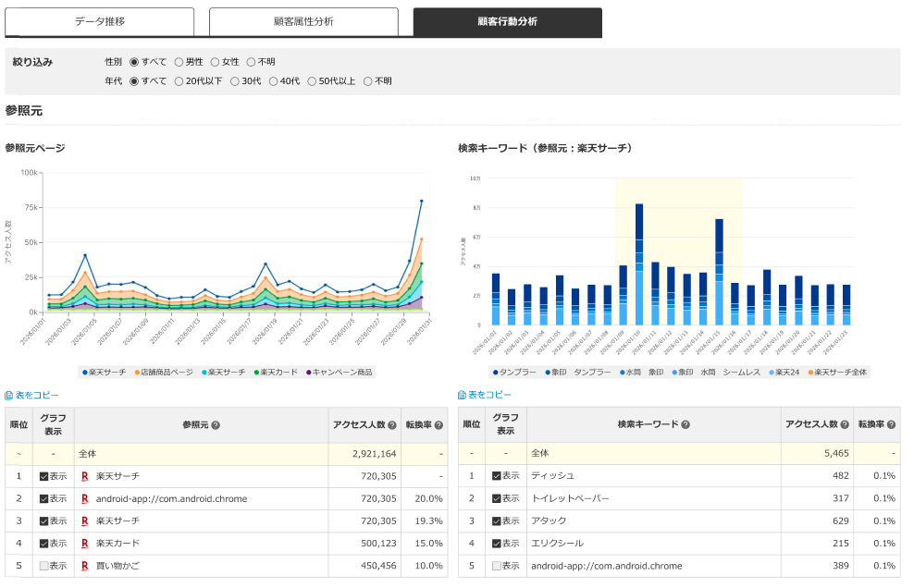Click the 検索キーワード column header
Viewport: 914px width, 588px height.
[x=653, y=425]
